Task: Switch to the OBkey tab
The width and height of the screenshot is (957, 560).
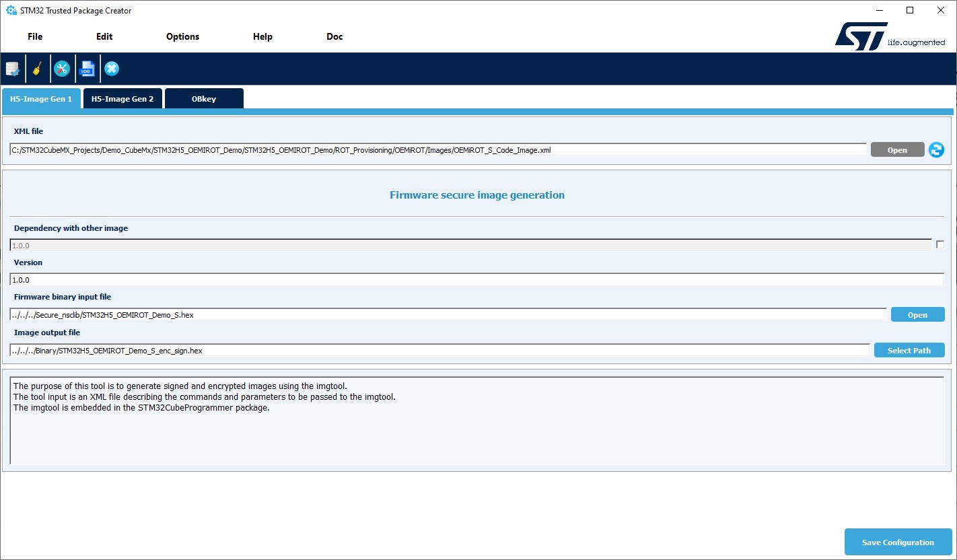Action: [x=204, y=98]
